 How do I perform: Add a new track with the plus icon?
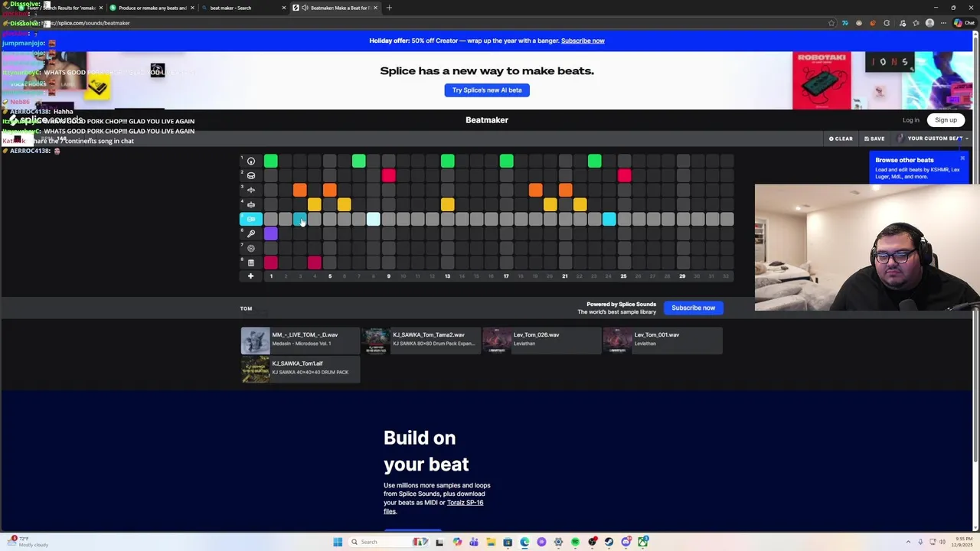pyautogui.click(x=250, y=276)
